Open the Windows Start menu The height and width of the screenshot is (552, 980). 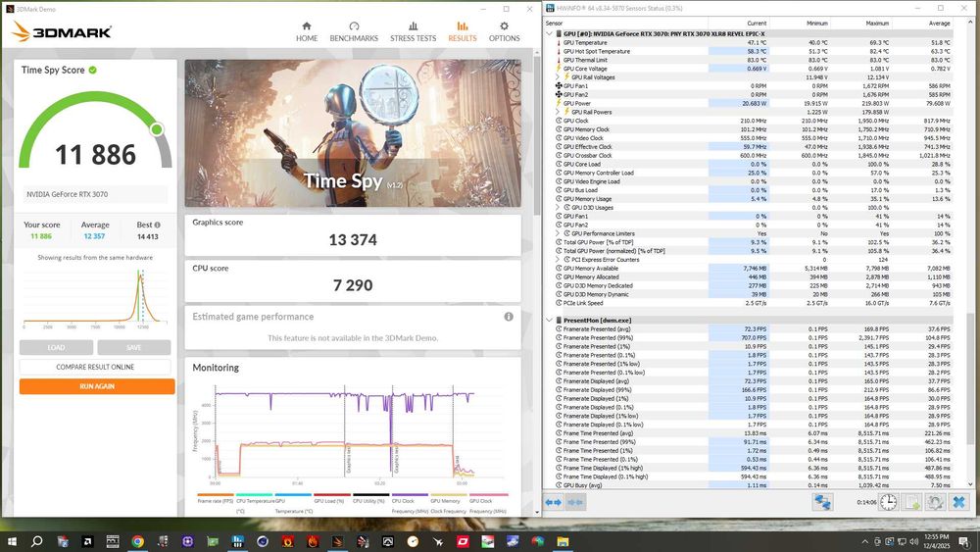coord(12,541)
